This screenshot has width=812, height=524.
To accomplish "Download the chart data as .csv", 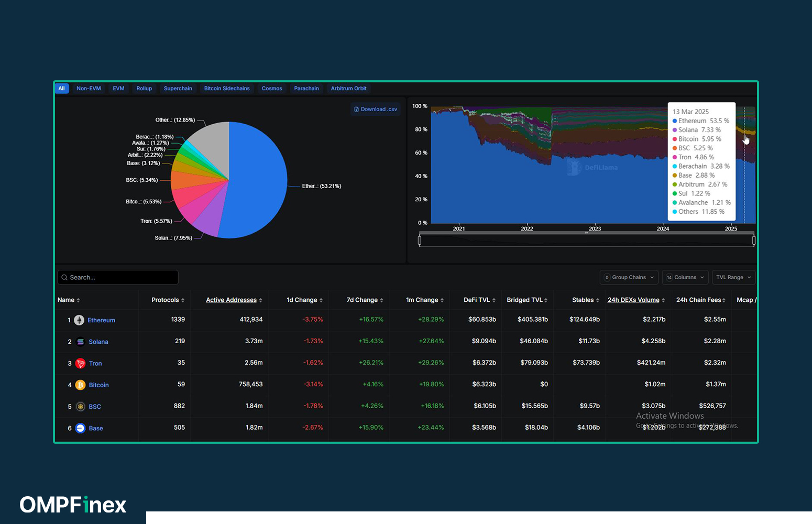I will 376,109.
